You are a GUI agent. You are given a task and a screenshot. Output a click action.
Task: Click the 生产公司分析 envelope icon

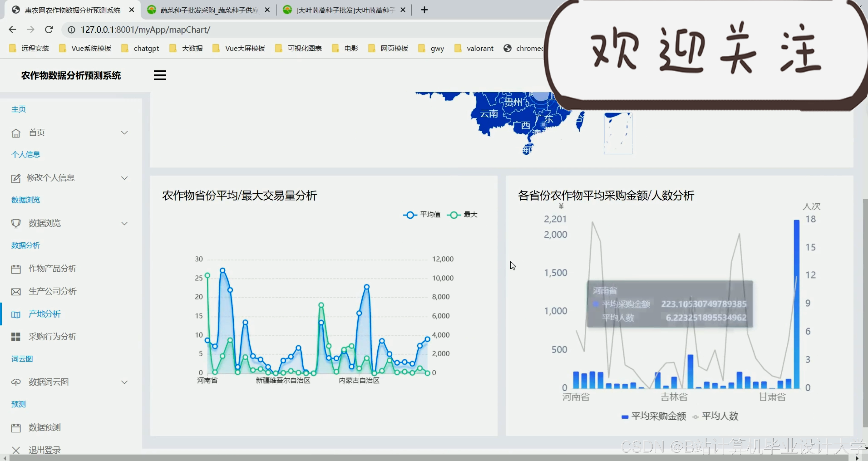coord(16,292)
